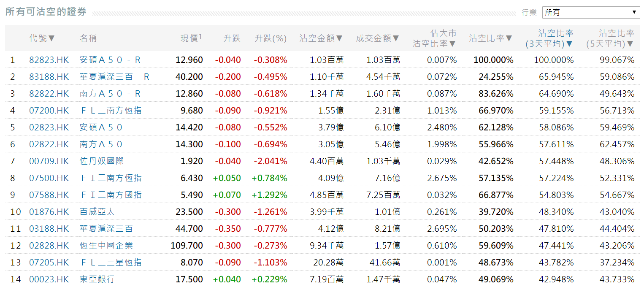Open ＦＬ二南方恆指 security page
The image size is (644, 287).
[111, 111]
